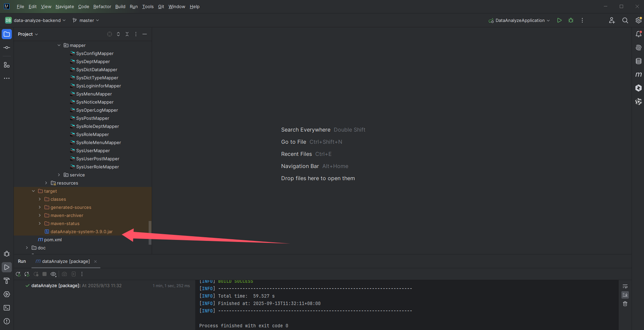The height and width of the screenshot is (330, 644).
Task: Start debugging with the debug icon
Action: point(571,20)
